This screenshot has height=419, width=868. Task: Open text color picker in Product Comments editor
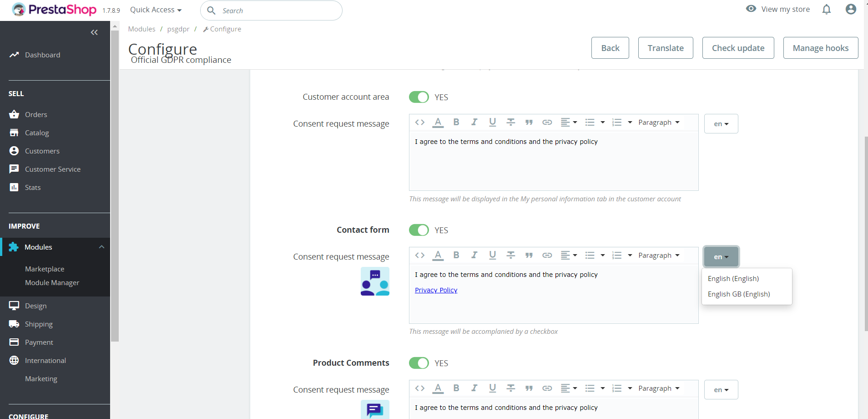pos(438,388)
